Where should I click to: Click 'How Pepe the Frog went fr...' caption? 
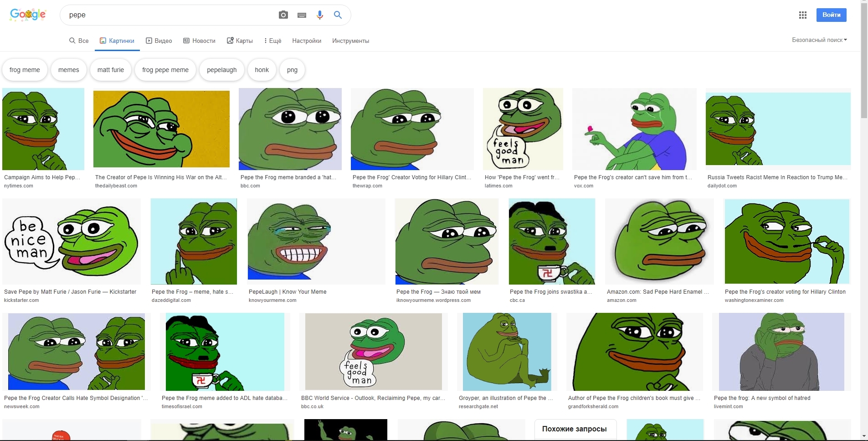pos(522,177)
